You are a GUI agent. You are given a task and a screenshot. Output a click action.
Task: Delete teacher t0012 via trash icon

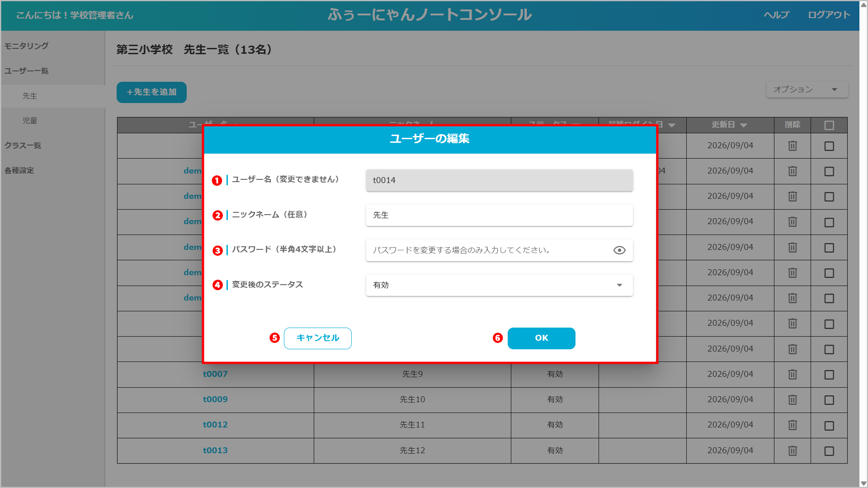793,425
